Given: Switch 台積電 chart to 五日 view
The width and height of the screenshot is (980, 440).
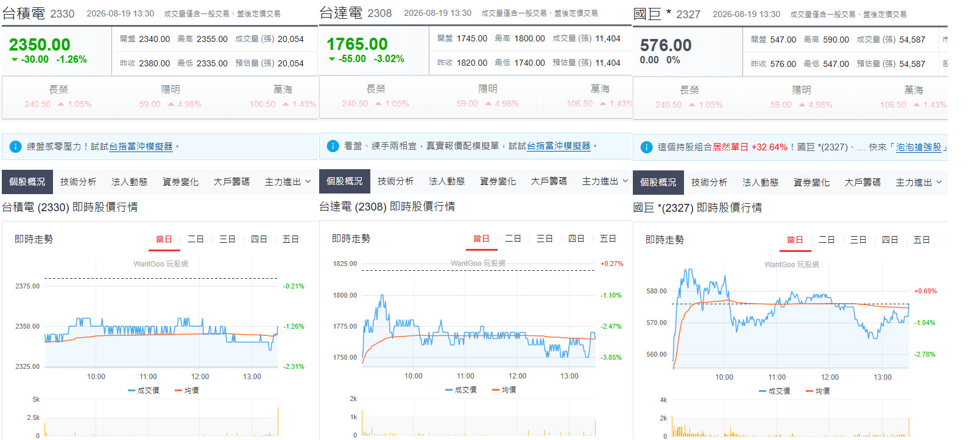Looking at the screenshot, I should (291, 240).
